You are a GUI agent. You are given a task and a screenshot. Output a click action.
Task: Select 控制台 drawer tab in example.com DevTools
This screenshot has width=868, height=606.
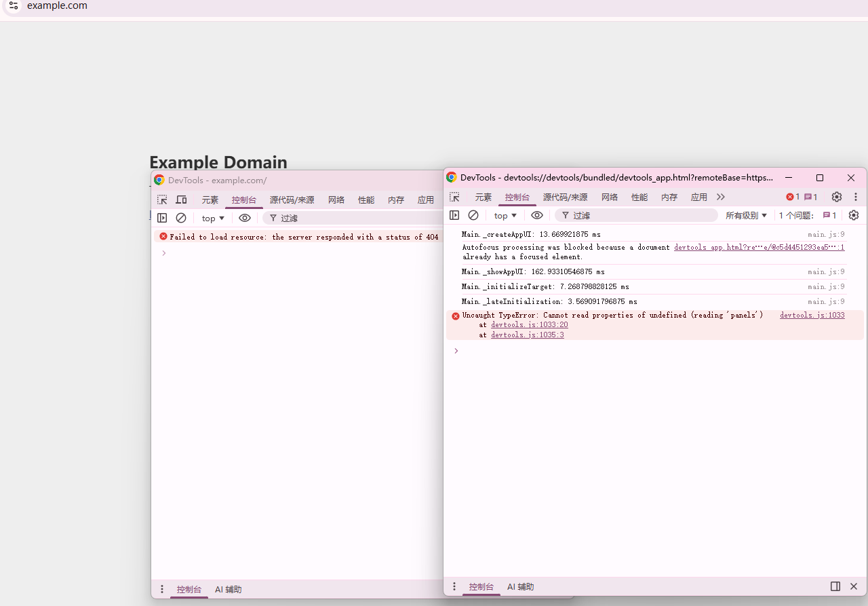pos(189,589)
